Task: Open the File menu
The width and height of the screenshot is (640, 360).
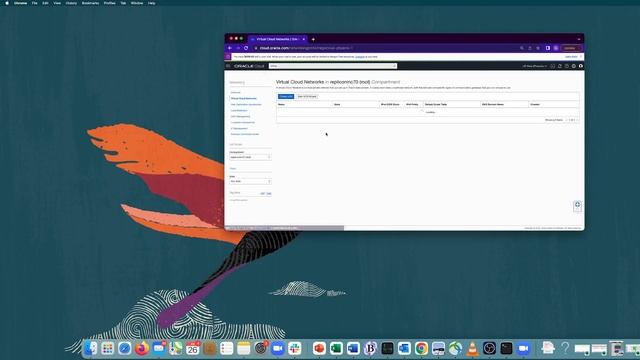Action: pyautogui.click(x=35, y=3)
